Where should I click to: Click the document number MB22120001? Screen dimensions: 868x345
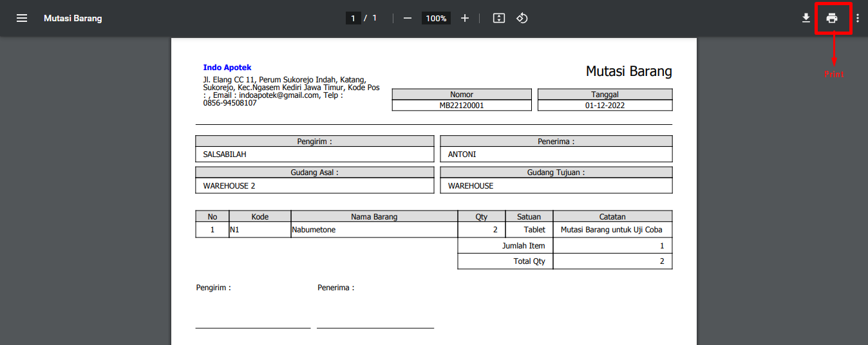tap(462, 106)
